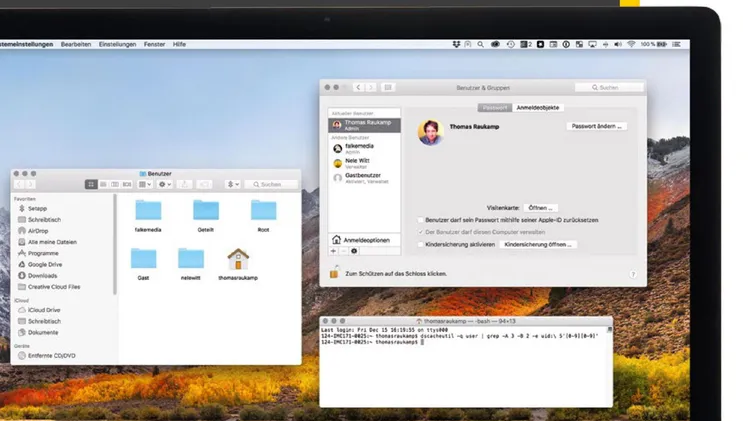
Task: Click the lock icon to protect settings
Action: [334, 272]
